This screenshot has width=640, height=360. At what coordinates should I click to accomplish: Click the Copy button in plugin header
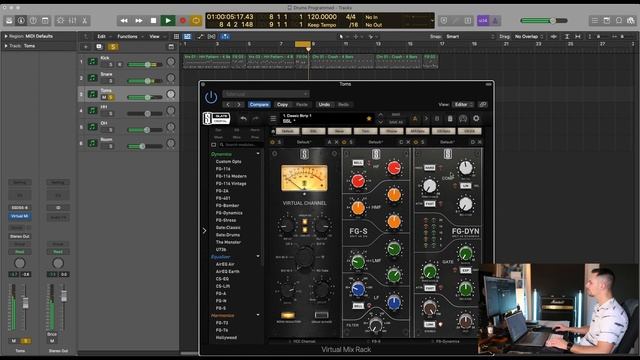coord(282,104)
